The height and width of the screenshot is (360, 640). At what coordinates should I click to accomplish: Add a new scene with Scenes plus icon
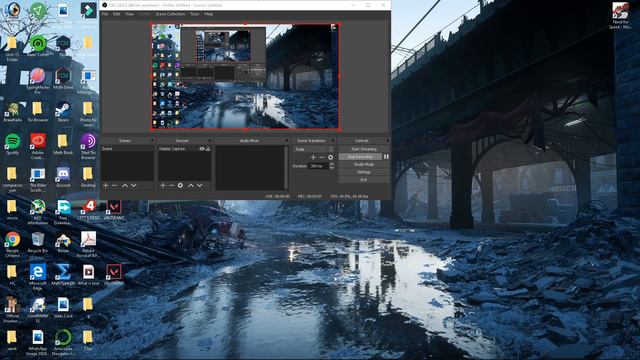[x=106, y=185]
